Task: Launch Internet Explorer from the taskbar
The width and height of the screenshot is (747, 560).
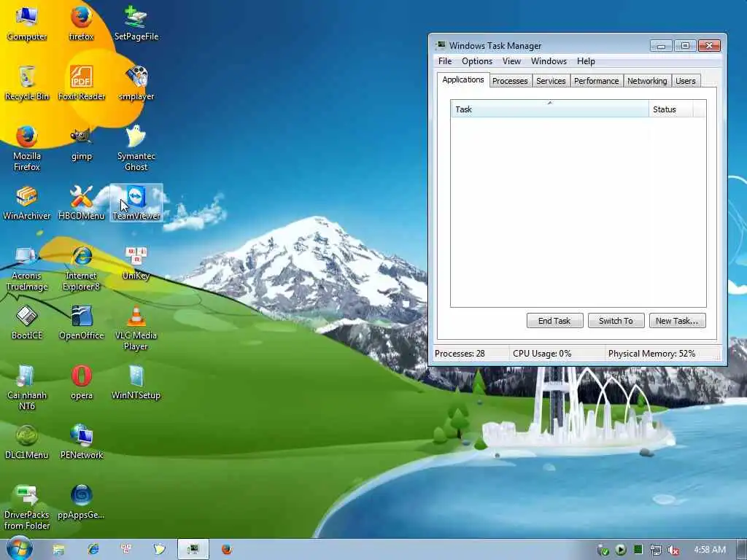Action: [x=93, y=550]
